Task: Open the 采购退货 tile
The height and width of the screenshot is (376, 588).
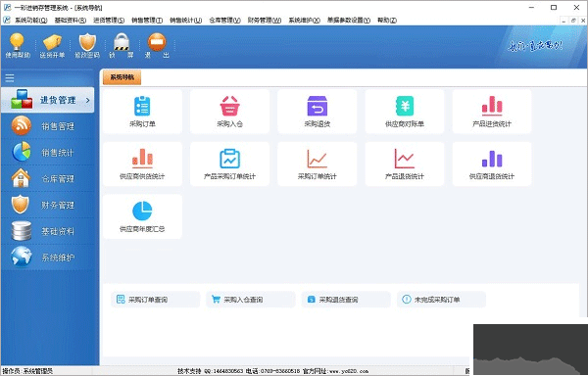Action: click(318, 112)
